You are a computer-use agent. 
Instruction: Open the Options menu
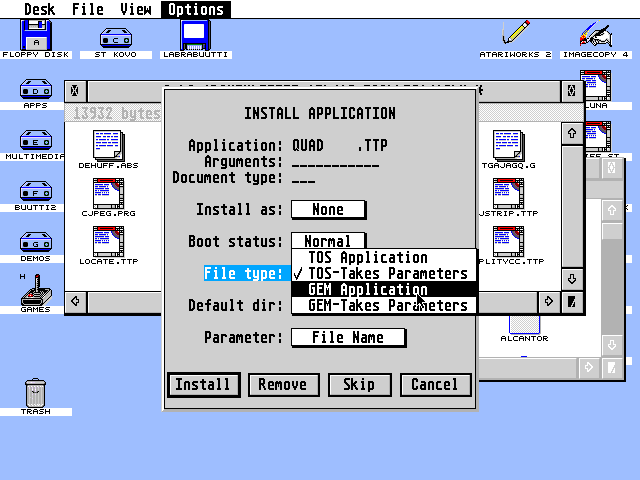(196, 9)
